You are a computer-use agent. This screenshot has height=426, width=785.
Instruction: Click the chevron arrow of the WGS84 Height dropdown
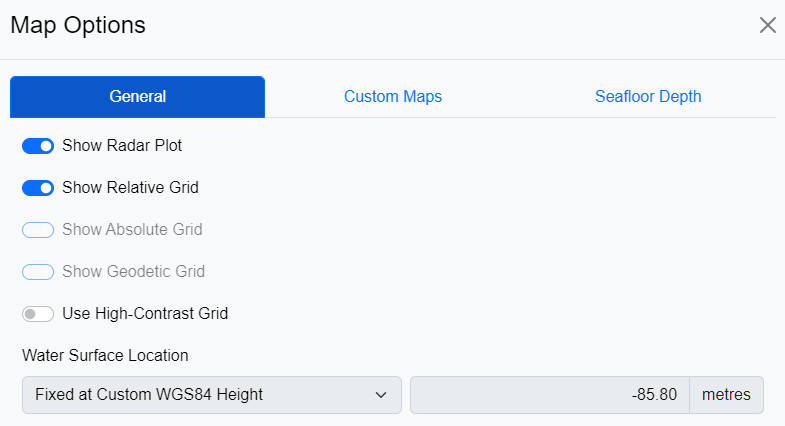[381, 395]
